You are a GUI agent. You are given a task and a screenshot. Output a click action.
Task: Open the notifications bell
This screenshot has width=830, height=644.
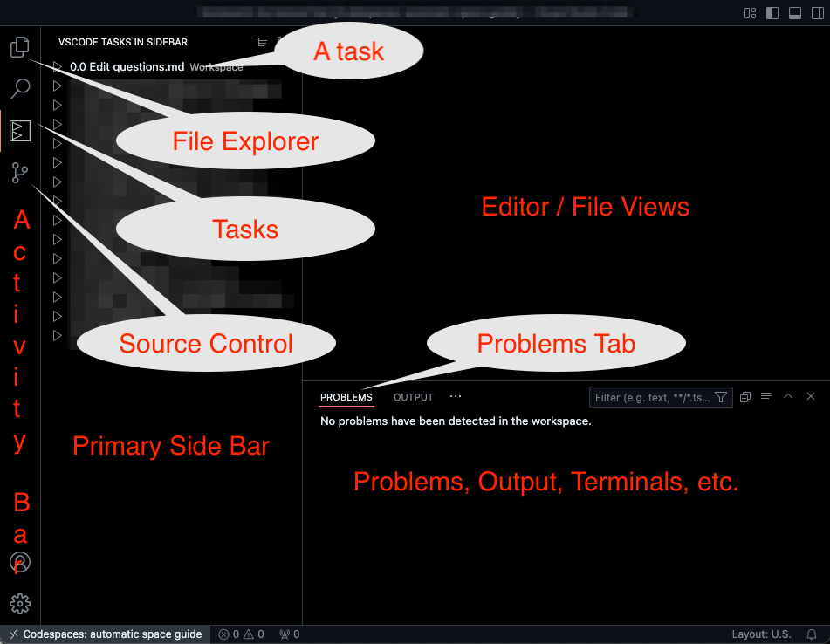pyautogui.click(x=812, y=634)
